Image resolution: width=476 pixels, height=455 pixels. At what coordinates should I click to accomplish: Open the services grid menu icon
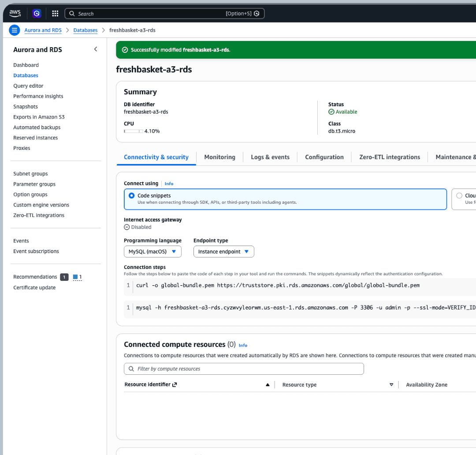(x=55, y=13)
